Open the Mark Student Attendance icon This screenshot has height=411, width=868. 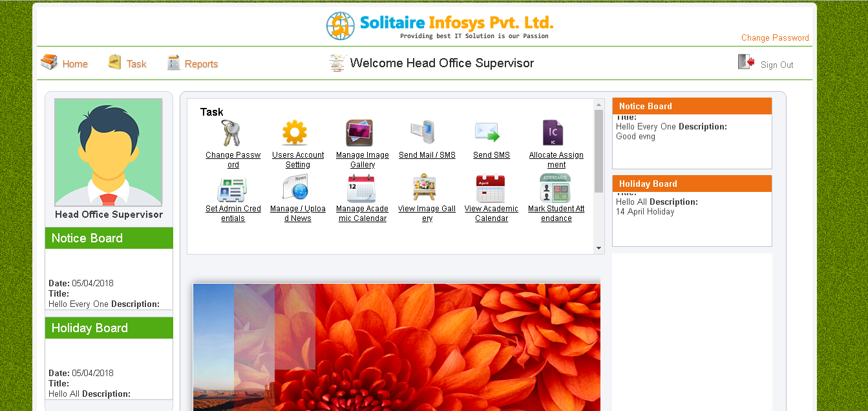[555, 188]
